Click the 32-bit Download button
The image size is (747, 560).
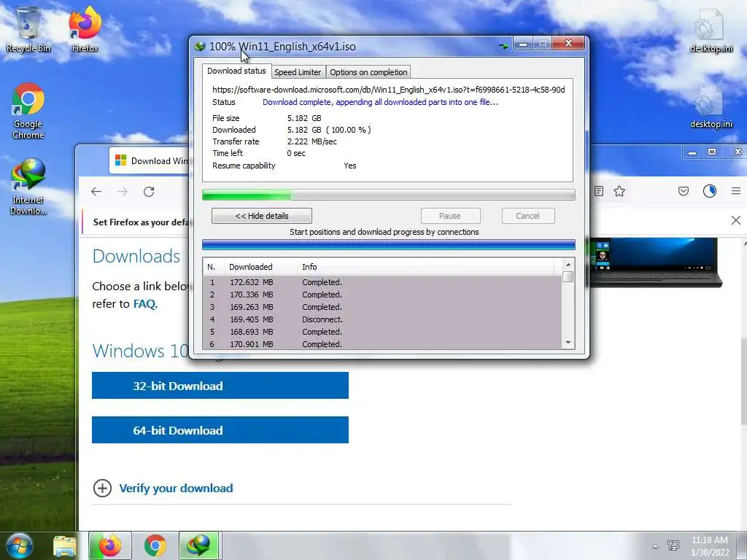point(220,385)
